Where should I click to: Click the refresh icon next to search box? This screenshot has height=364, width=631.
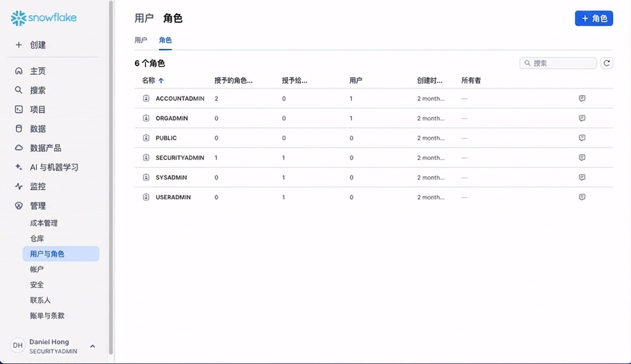pos(607,63)
